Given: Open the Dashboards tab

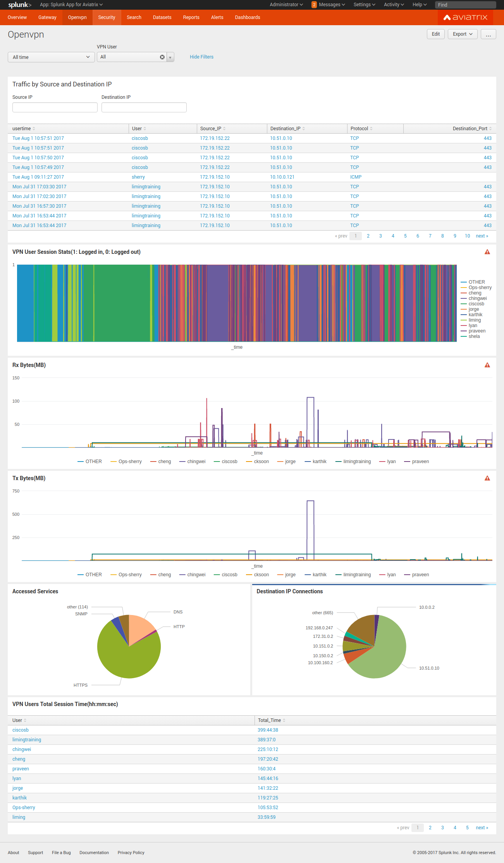Looking at the screenshot, I should coord(248,17).
